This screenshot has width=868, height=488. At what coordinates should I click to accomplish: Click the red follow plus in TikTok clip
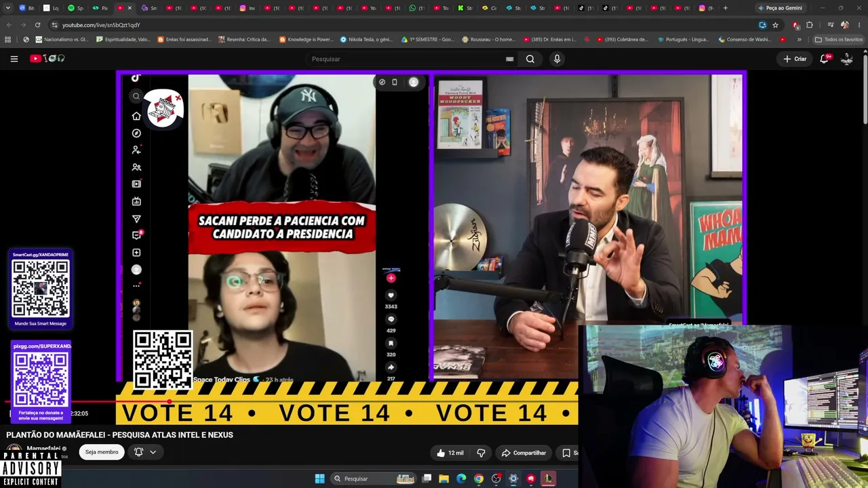click(x=391, y=278)
